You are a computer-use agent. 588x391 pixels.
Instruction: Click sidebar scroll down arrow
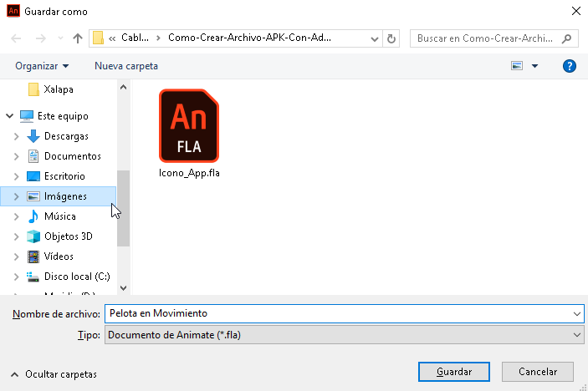[124, 288]
